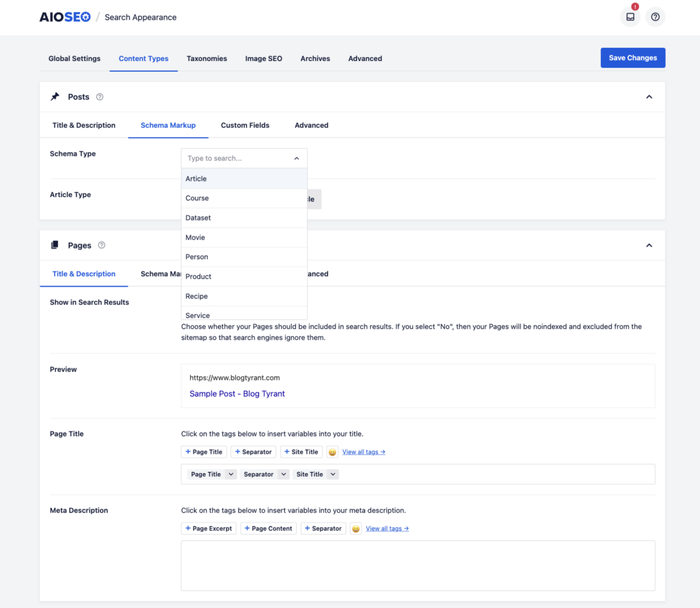Switch to the Taxonomies tab
The height and width of the screenshot is (608, 700).
click(x=206, y=58)
